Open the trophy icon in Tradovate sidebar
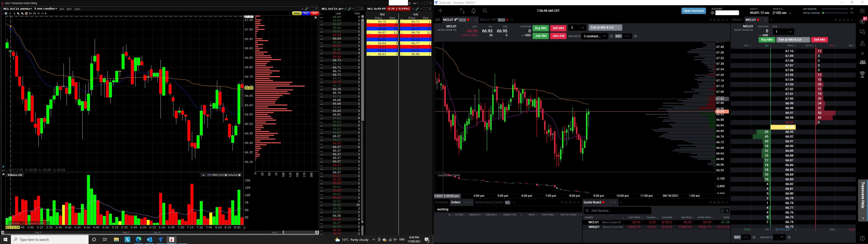 point(862,75)
